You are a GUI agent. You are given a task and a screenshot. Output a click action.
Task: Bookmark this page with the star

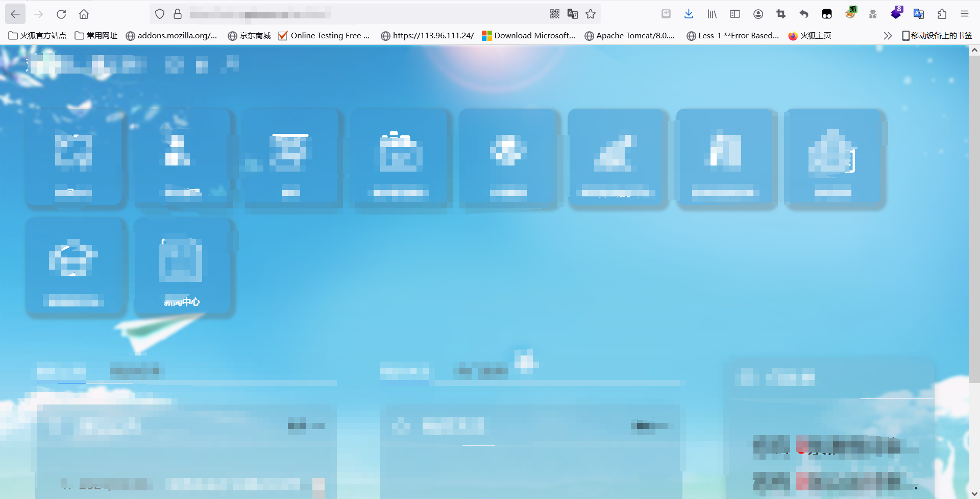pos(591,14)
